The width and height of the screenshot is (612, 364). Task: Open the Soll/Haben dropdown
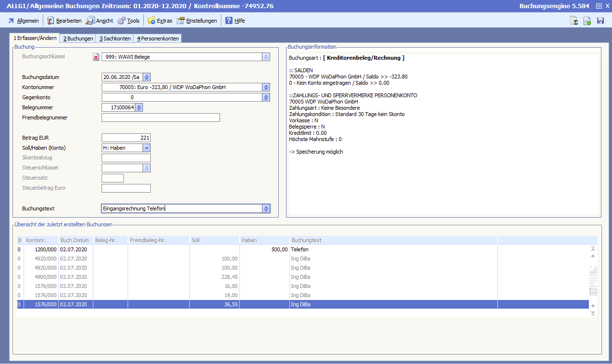click(x=147, y=148)
